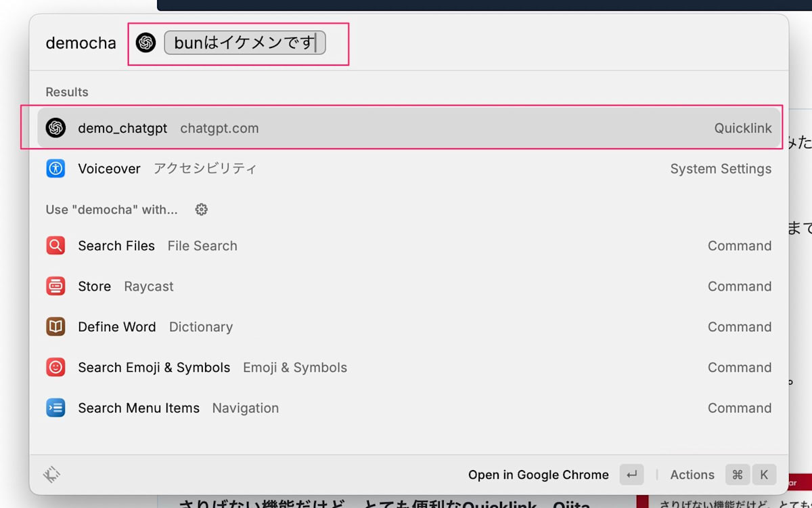Click the 'chatgpt.com' subtitle text

tap(219, 128)
